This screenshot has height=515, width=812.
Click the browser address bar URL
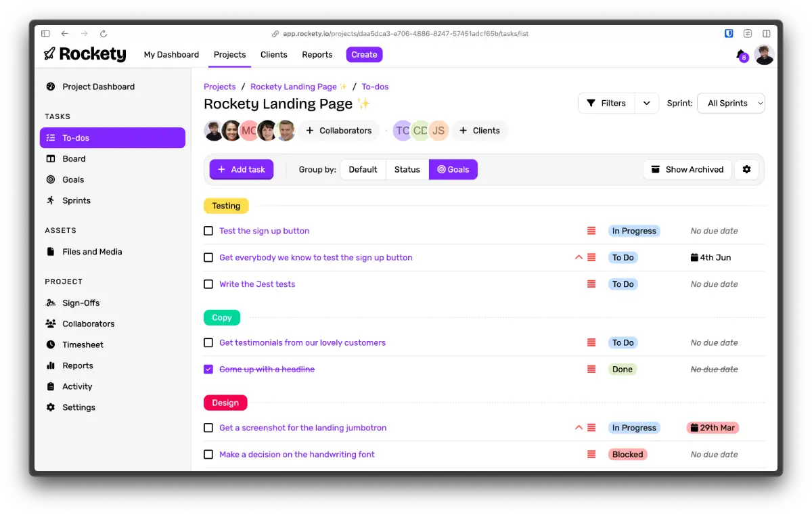click(405, 33)
